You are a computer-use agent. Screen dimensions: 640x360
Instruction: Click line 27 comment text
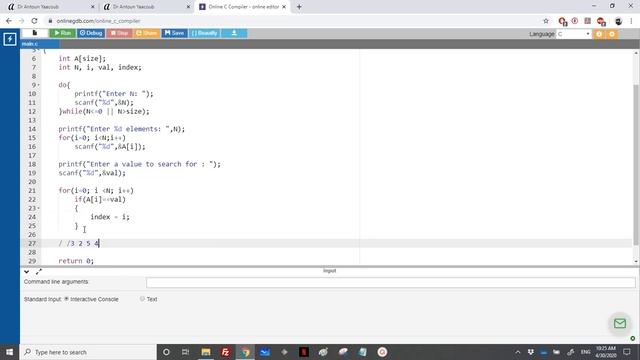(x=79, y=243)
